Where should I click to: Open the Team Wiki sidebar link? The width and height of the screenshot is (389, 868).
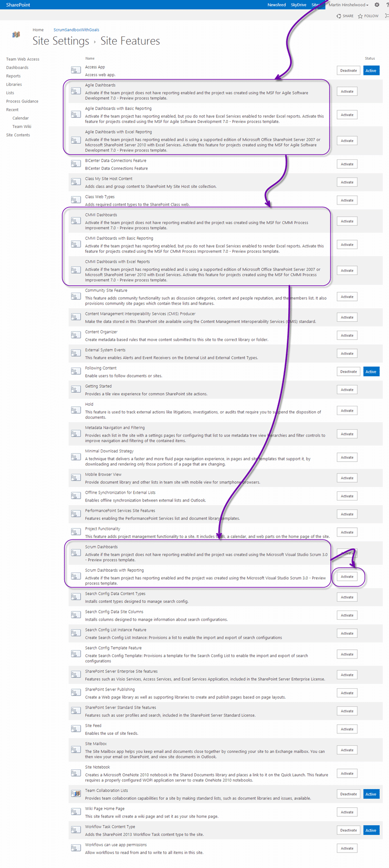coord(22,126)
